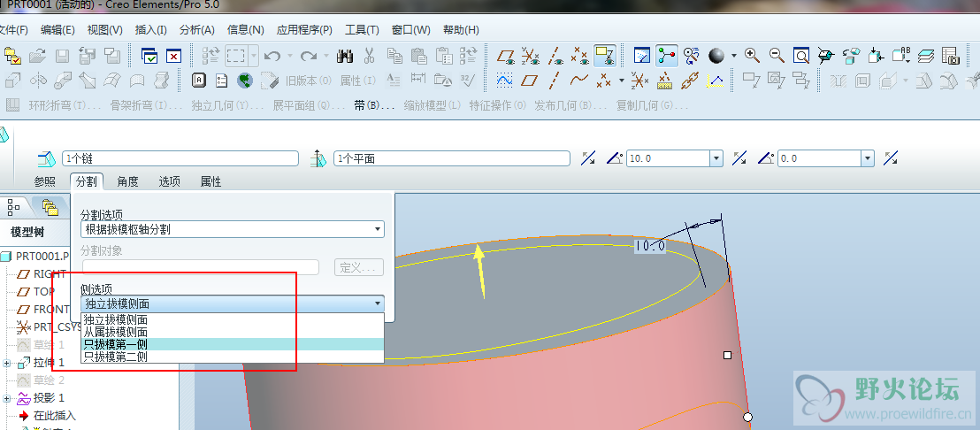The width and height of the screenshot is (980, 430).
Task: Toggle spin center icon
Action: coord(666,57)
